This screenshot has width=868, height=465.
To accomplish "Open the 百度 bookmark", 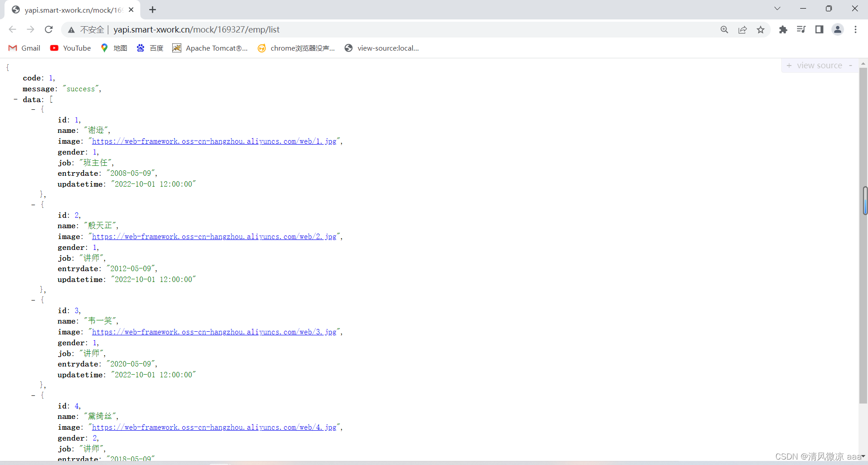I will pos(150,48).
